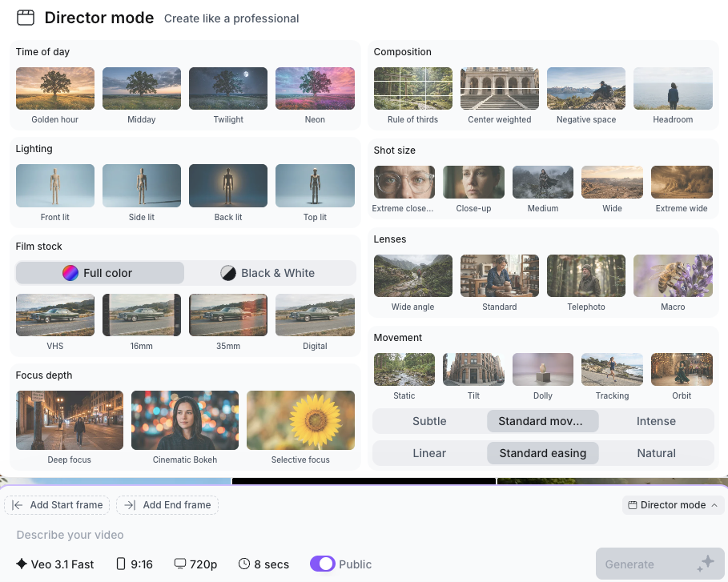This screenshot has height=582, width=728.
Task: Open the 9:16 aspect ratio selector
Action: click(x=135, y=564)
